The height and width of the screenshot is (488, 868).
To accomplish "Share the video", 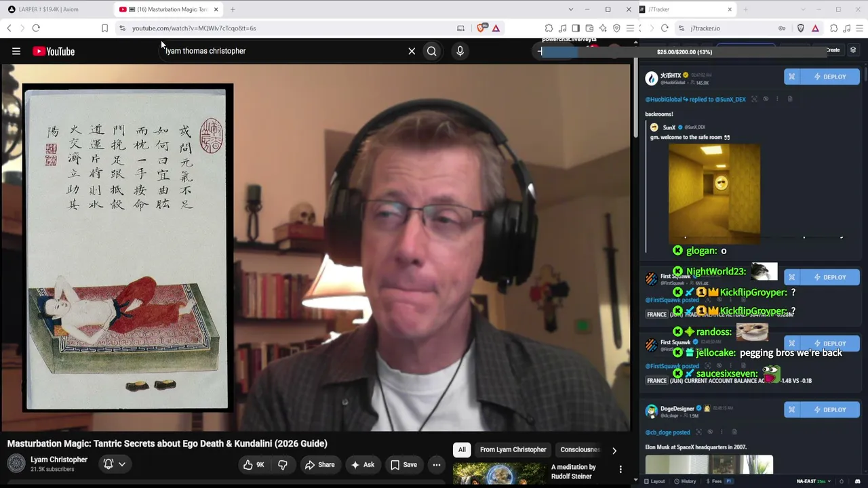I will (x=319, y=464).
